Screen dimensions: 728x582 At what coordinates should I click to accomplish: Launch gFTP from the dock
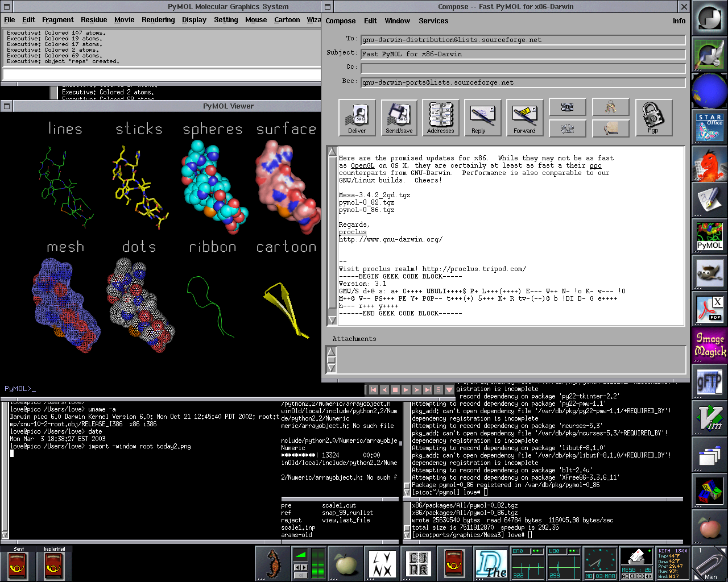(x=709, y=382)
